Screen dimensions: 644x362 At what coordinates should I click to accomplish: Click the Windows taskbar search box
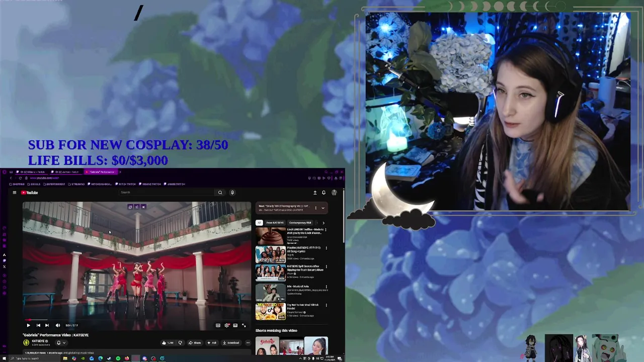[35, 358]
